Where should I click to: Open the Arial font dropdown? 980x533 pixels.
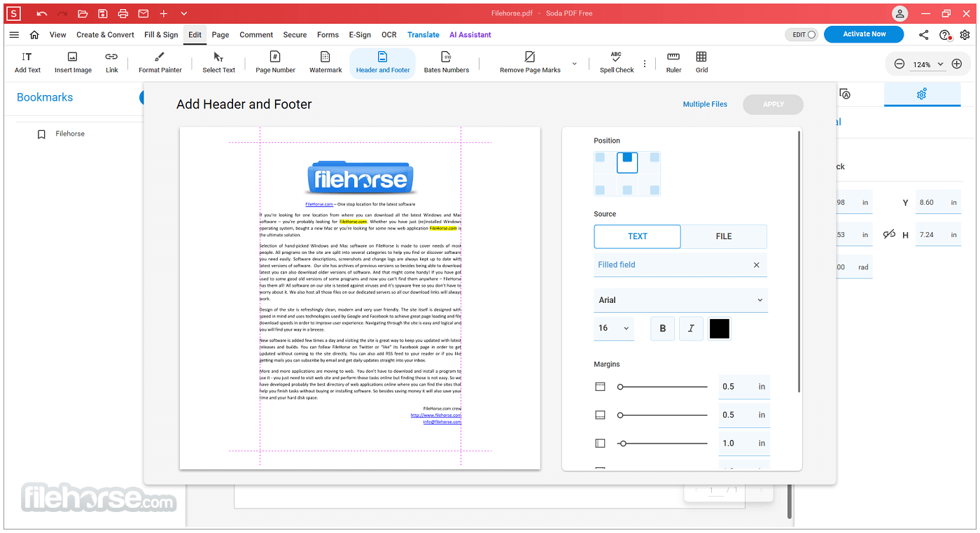pos(680,300)
